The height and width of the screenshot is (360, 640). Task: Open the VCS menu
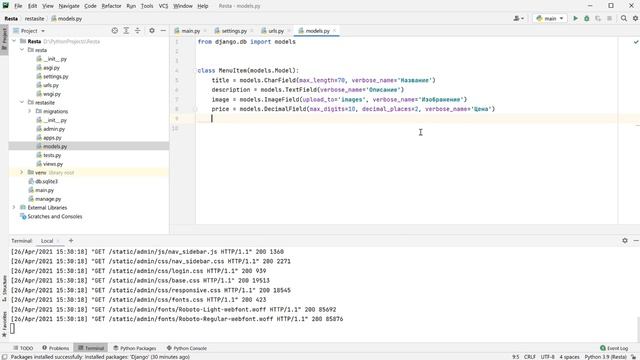[163, 6]
